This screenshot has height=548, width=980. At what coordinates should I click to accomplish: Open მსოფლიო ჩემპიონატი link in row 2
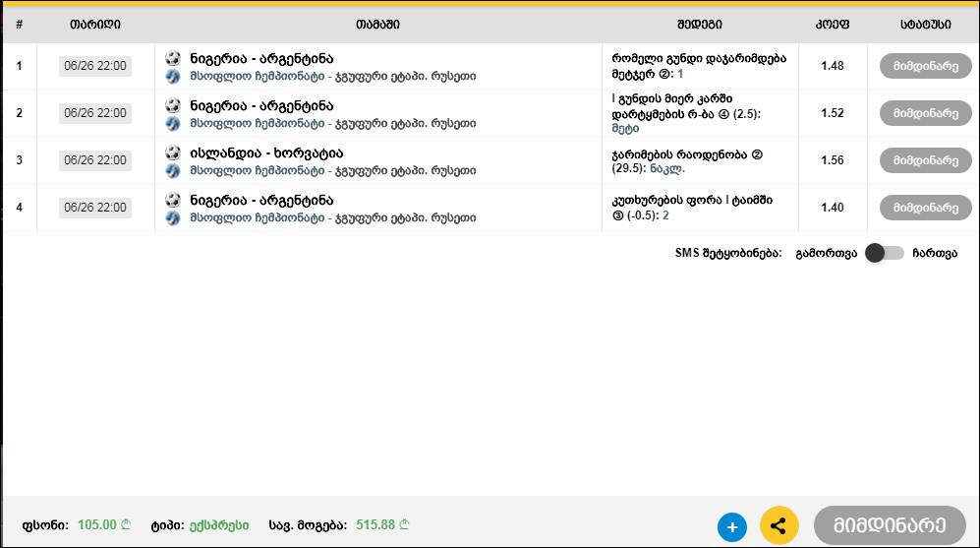tap(258, 123)
